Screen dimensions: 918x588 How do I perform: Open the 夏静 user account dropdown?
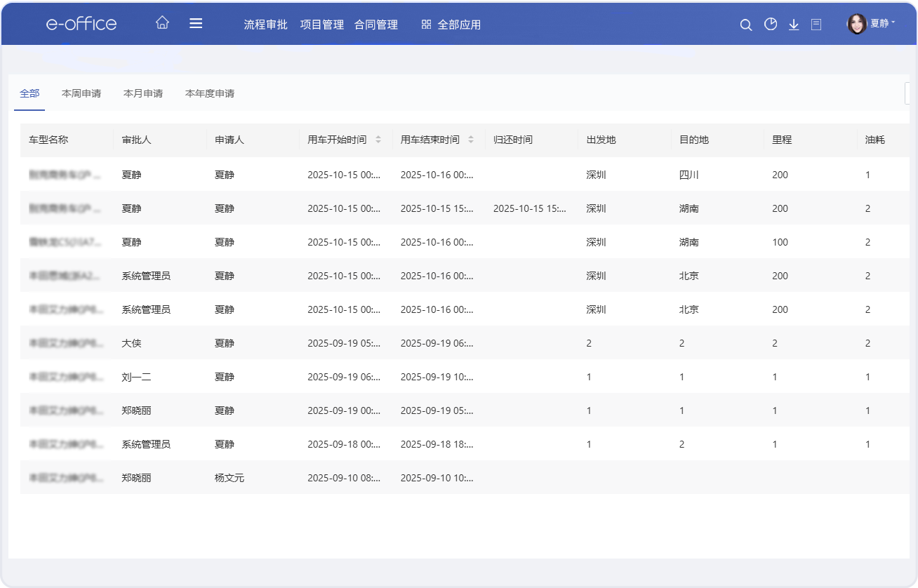pyautogui.click(x=882, y=24)
